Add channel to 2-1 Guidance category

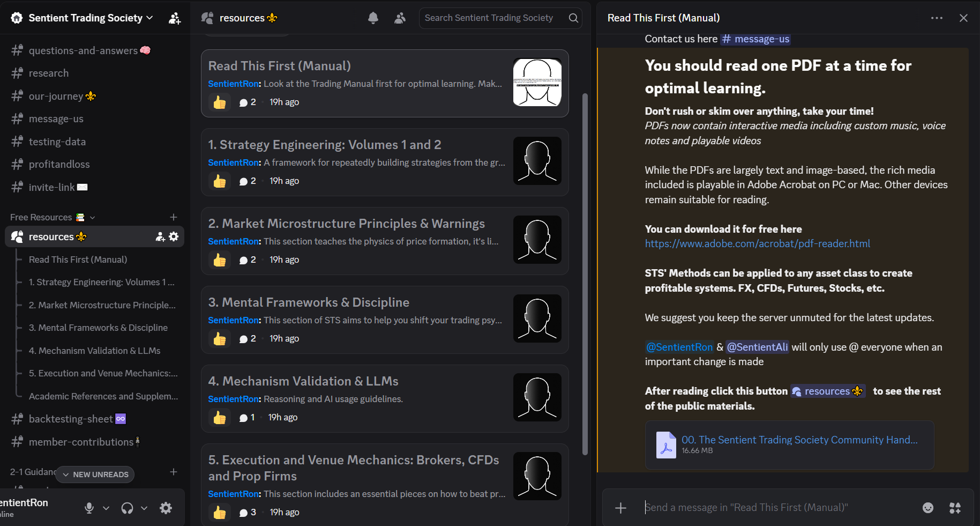pyautogui.click(x=174, y=472)
